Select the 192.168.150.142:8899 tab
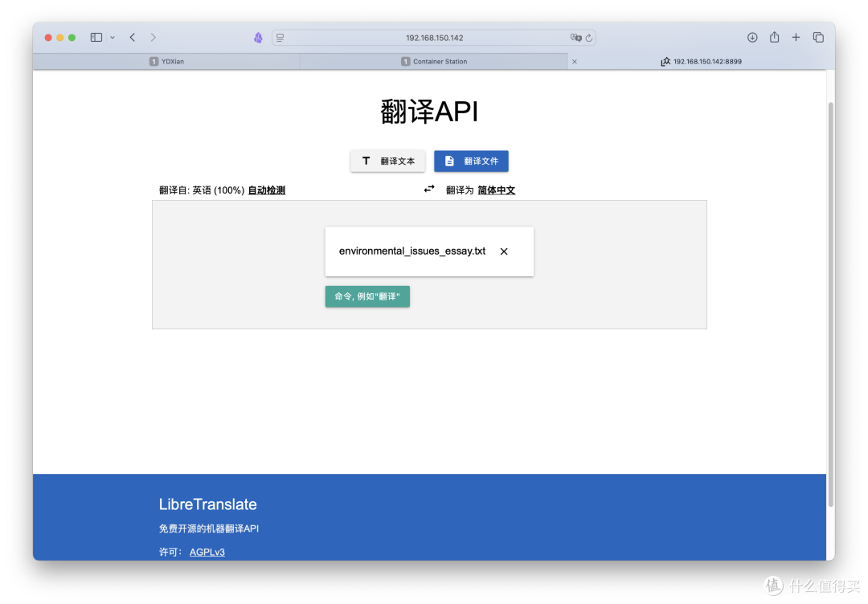The image size is (868, 604). pos(702,61)
